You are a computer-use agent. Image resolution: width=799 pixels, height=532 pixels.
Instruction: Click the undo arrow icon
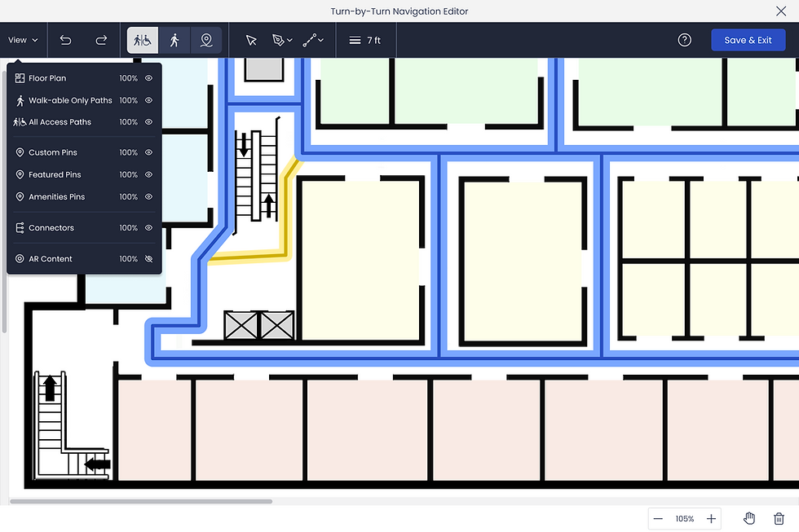tap(66, 40)
